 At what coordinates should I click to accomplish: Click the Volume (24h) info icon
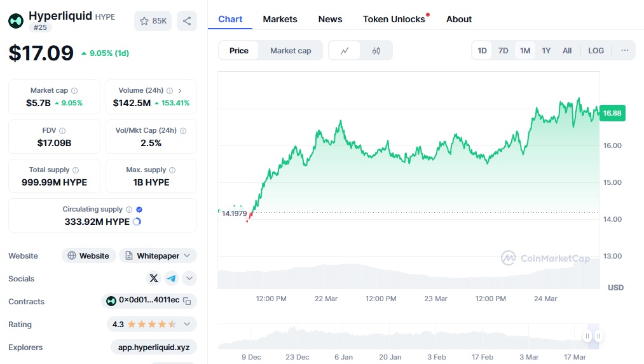coord(170,91)
